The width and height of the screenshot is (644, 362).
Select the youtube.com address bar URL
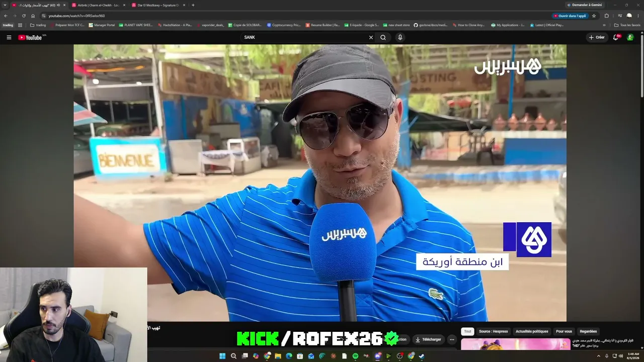[76, 16]
